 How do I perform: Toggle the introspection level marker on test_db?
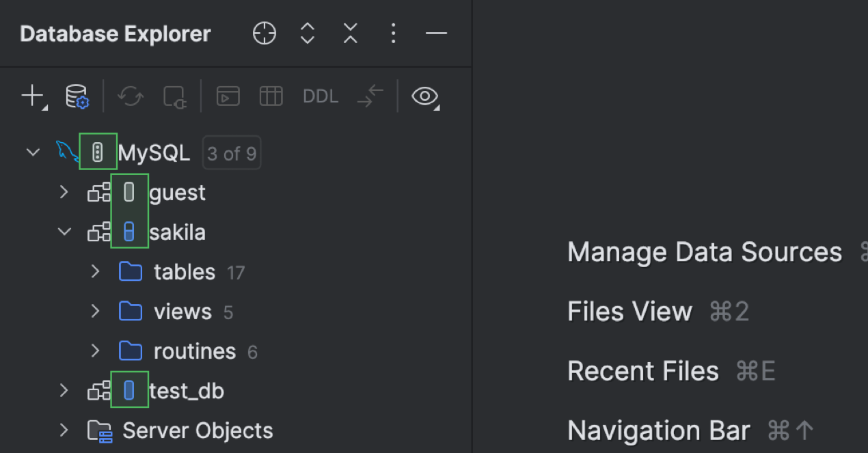129,390
